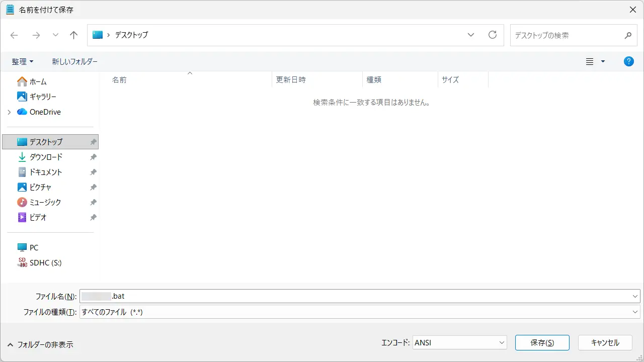Open the エンコード ANSI dropdown
This screenshot has width=644, height=362.
(x=459, y=343)
